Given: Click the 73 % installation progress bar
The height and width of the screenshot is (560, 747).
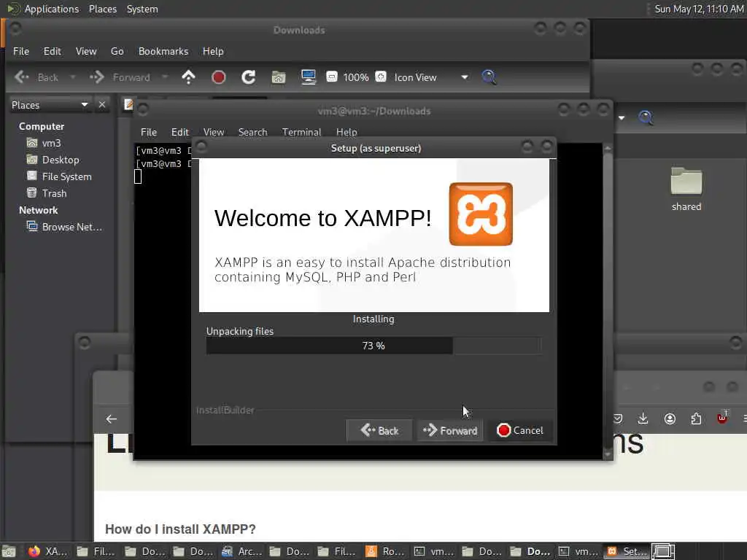Looking at the screenshot, I should click(x=373, y=346).
